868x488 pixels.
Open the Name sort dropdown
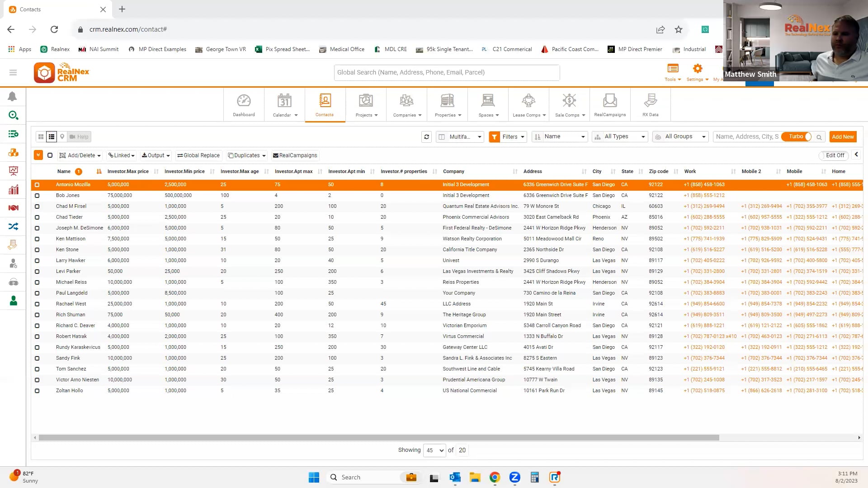pos(560,136)
